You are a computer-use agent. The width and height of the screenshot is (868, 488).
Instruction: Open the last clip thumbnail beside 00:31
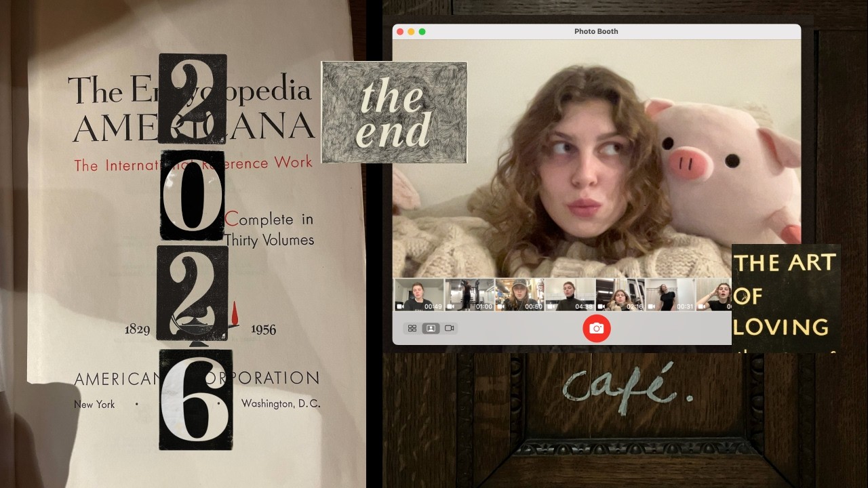tap(714, 295)
